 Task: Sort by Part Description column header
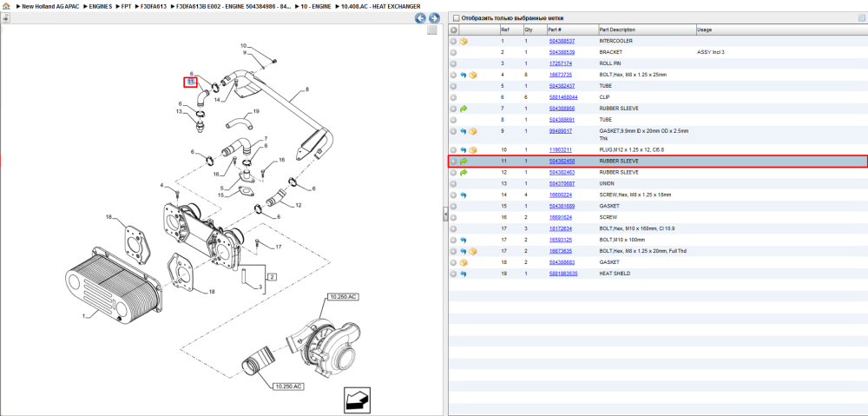(617, 30)
